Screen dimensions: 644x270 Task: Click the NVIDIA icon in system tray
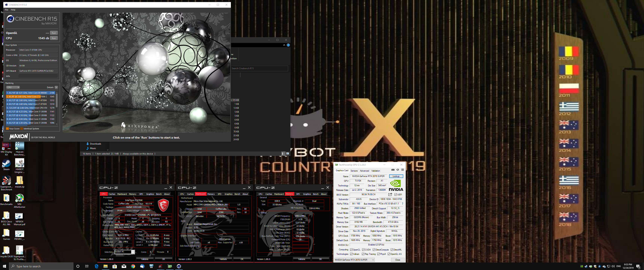pos(581,266)
